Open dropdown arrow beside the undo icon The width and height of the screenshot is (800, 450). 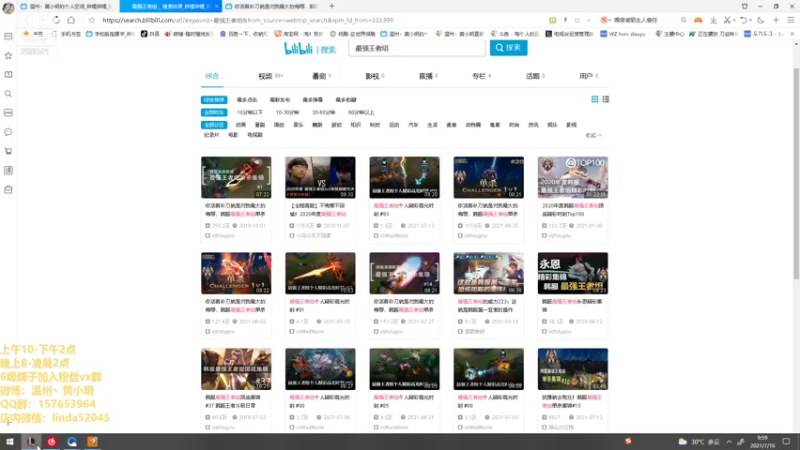(751, 20)
